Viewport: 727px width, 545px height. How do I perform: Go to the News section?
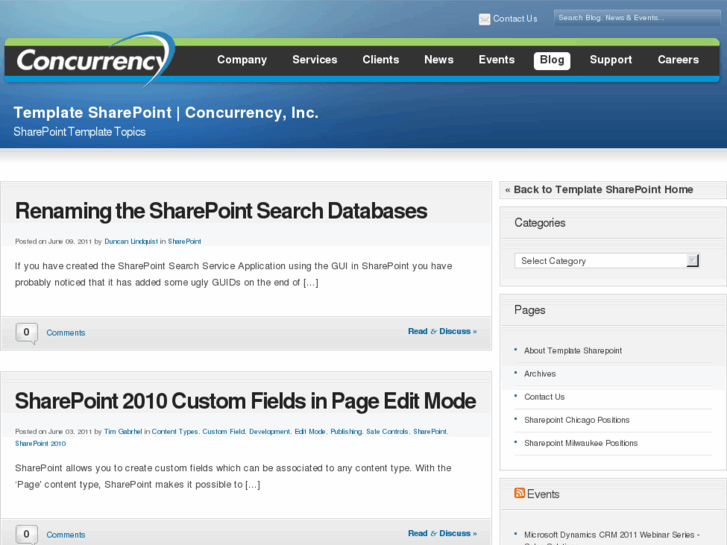pos(439,60)
